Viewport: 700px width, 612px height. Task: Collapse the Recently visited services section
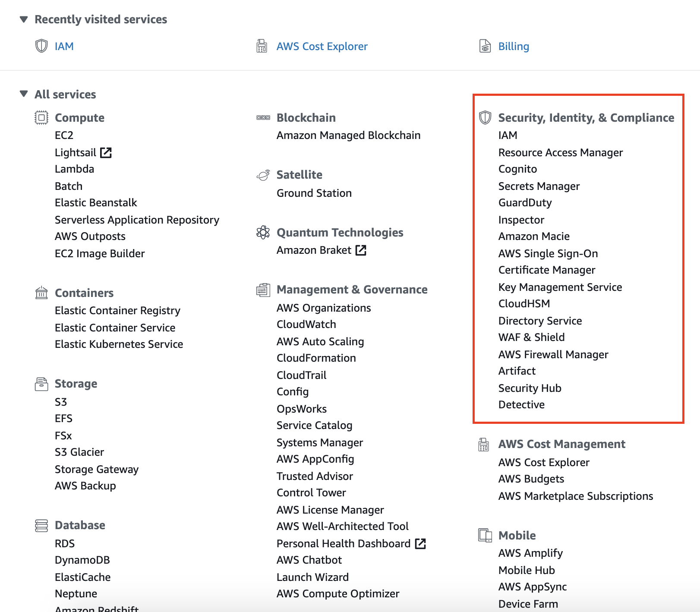[x=24, y=19]
